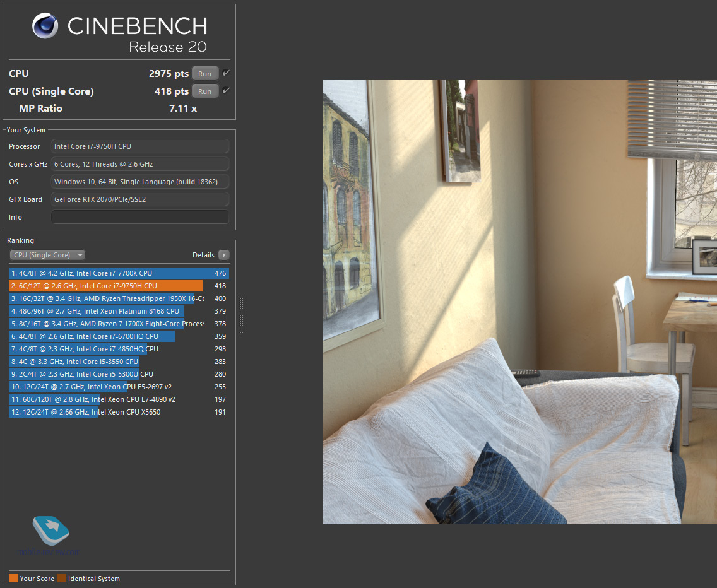
Task: Click the Details label in Ranking
Action: [203, 255]
